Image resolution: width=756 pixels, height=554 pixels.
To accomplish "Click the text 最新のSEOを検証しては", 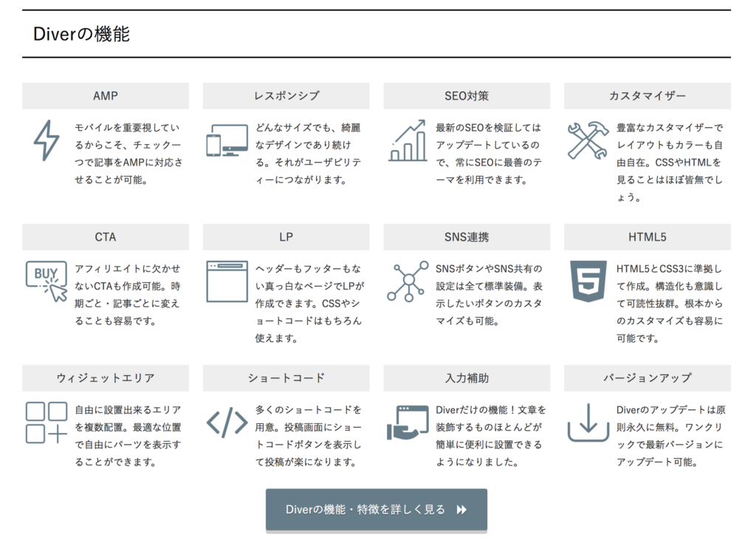I will pyautogui.click(x=489, y=127).
